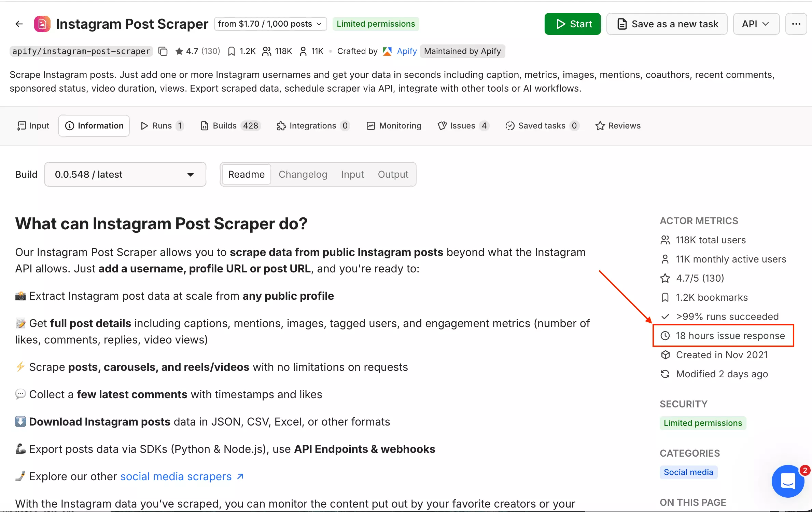Open the Saved tasks tab
The width and height of the screenshot is (812, 512).
(x=543, y=126)
